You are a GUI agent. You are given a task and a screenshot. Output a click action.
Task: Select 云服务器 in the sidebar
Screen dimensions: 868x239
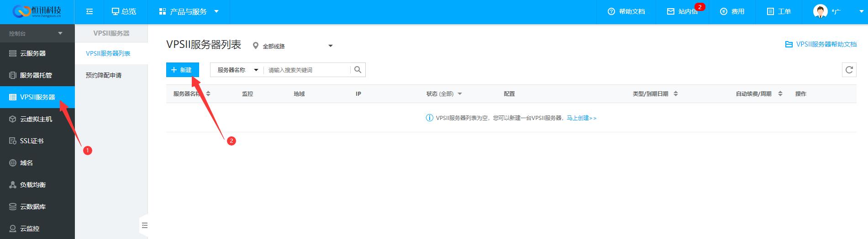click(x=33, y=53)
